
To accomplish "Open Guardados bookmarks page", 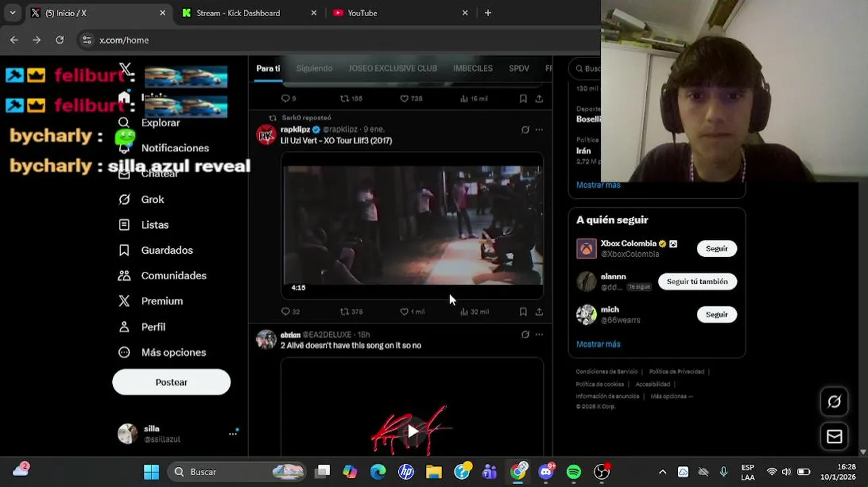I will click(x=155, y=250).
